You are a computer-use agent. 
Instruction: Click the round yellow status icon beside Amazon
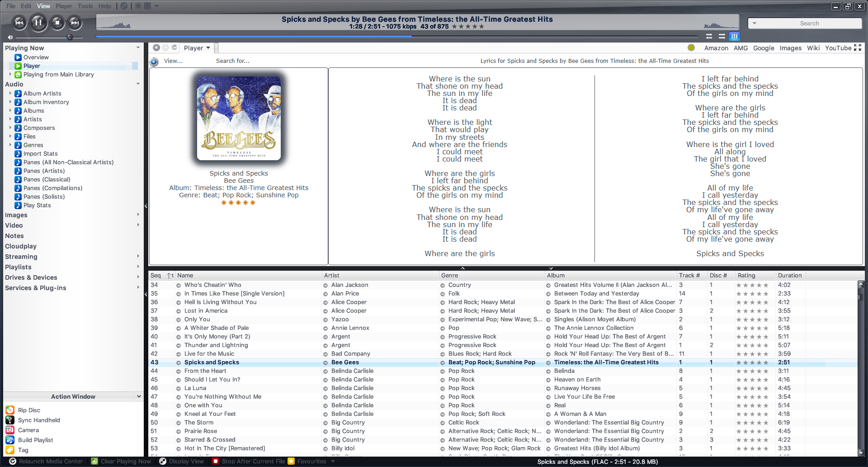pos(691,48)
